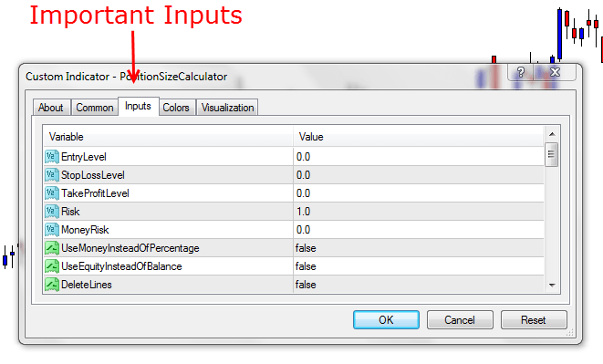Switch to the Colors tab
This screenshot has width=603, height=364.
pos(176,108)
